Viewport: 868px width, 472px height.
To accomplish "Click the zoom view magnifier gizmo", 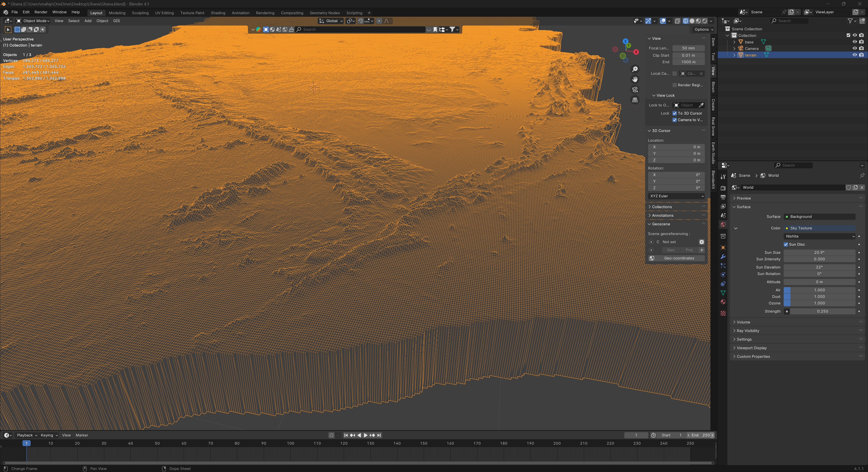I will click(x=635, y=69).
